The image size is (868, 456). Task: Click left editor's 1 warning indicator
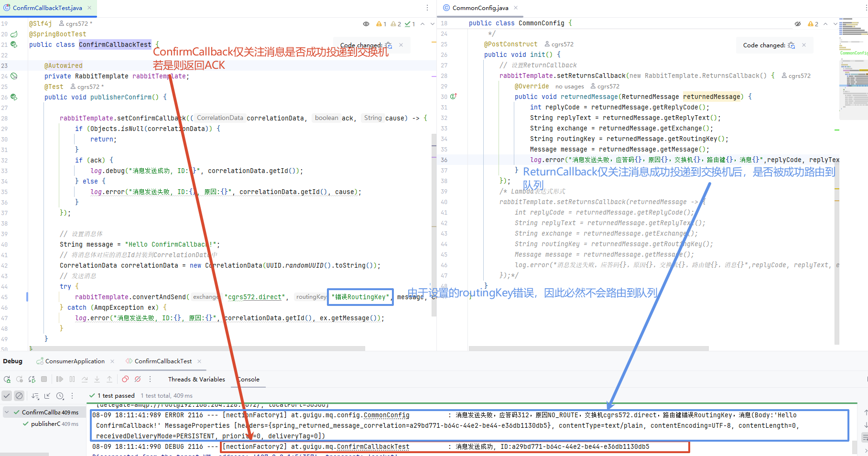click(x=381, y=23)
